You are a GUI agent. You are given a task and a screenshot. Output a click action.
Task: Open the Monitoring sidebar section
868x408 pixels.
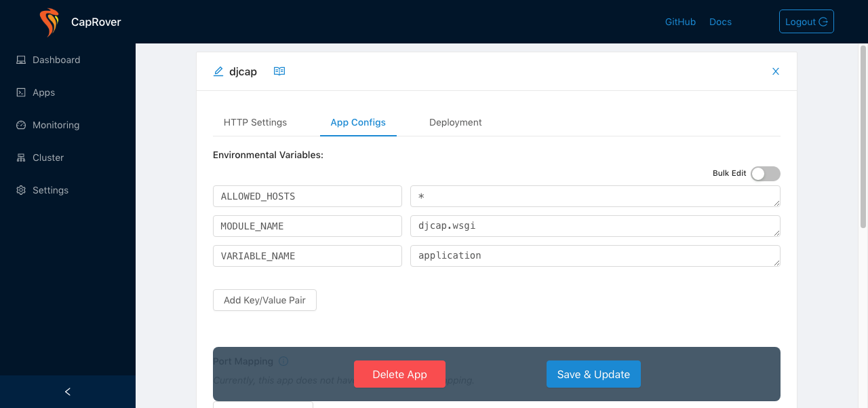56,125
